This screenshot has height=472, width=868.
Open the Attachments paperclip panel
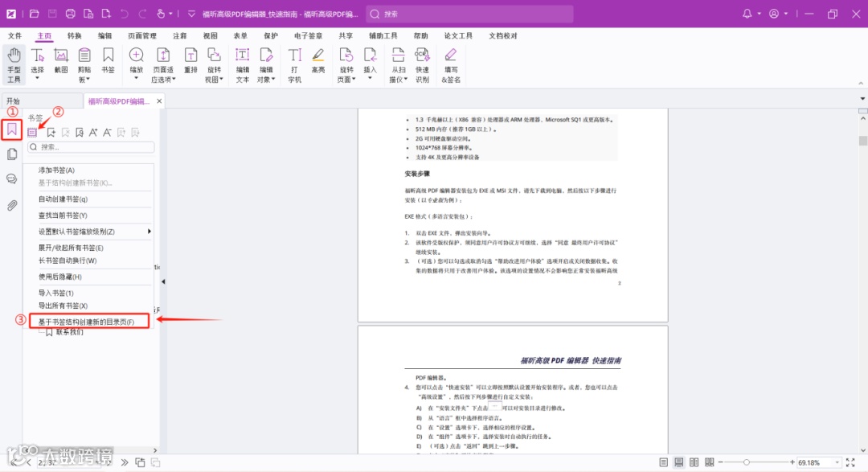coord(11,205)
